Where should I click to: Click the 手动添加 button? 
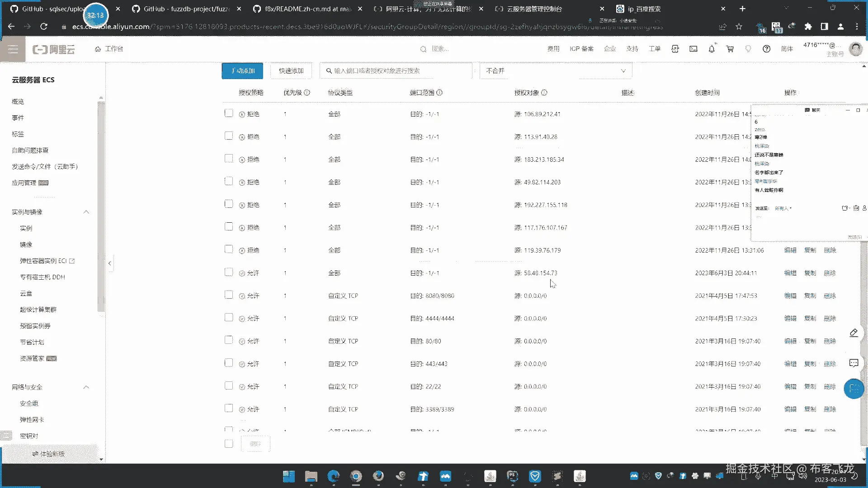coord(242,71)
